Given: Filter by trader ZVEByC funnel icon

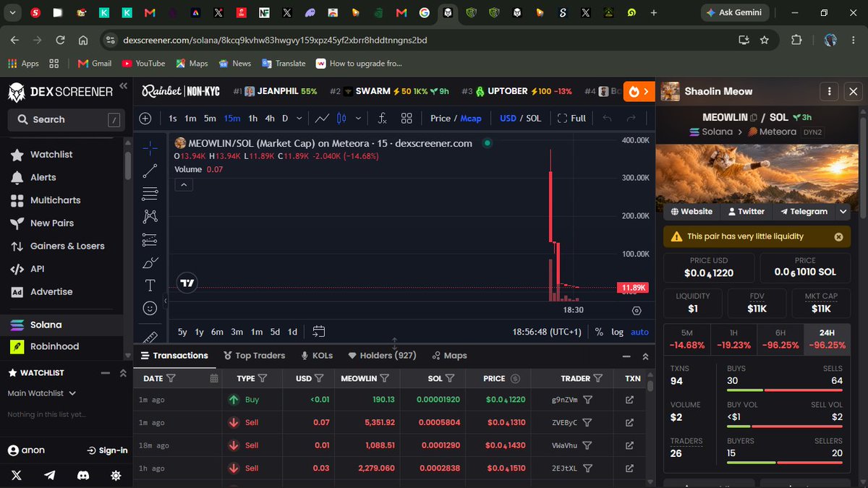Looking at the screenshot, I should (x=588, y=422).
